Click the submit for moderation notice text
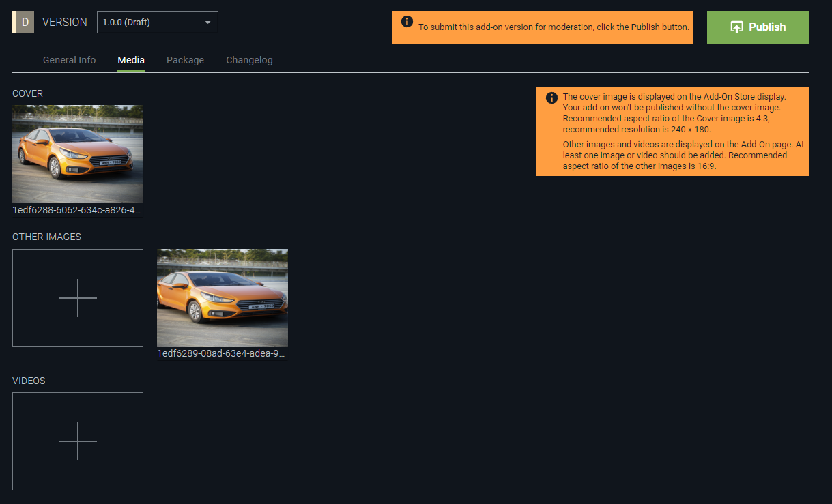The image size is (832, 504). (554, 27)
